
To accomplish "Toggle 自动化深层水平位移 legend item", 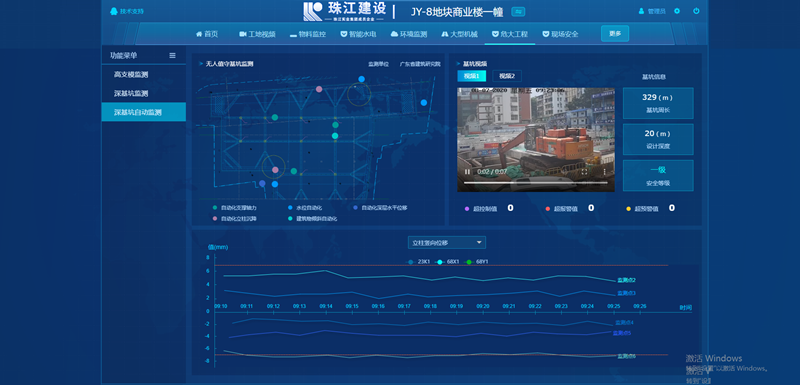I will tap(380, 208).
